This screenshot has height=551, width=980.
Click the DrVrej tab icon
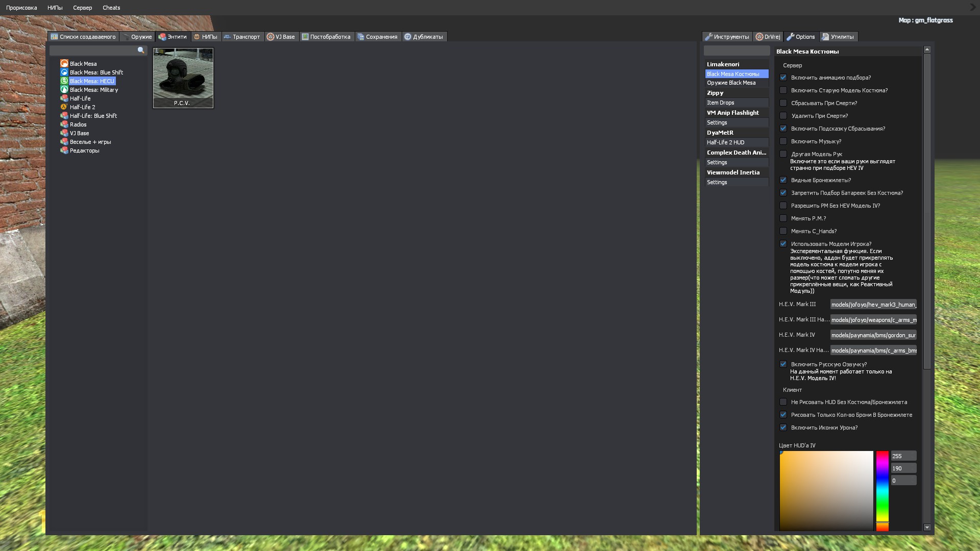[x=759, y=37]
